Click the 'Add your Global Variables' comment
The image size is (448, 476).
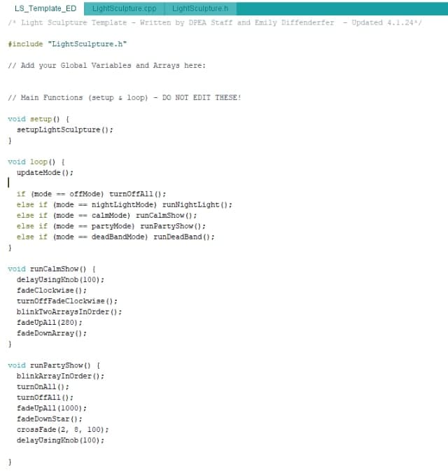coord(107,66)
